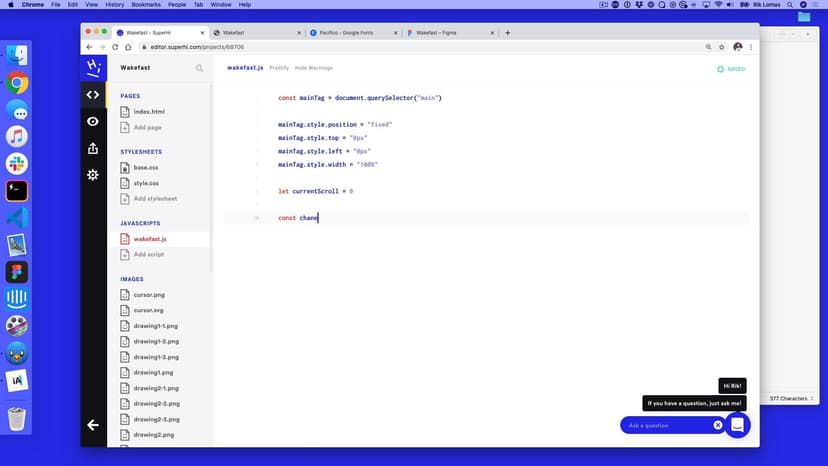Click Add script button
Viewport: 828px width, 466px height.
pyautogui.click(x=148, y=254)
